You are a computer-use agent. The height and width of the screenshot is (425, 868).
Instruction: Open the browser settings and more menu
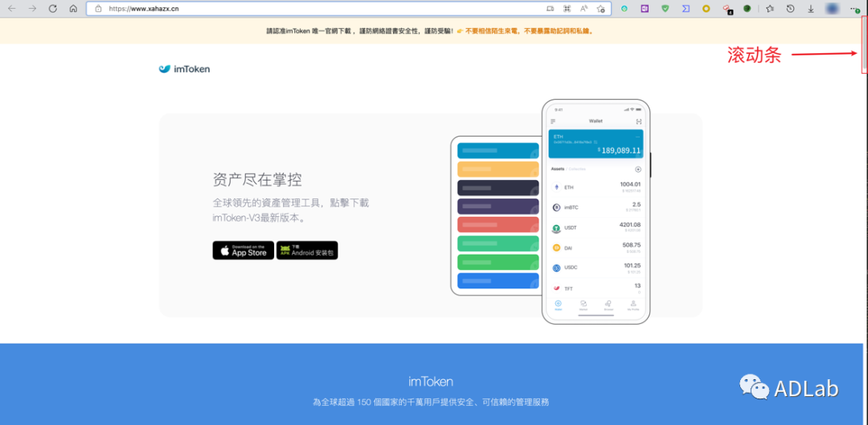coord(854,9)
